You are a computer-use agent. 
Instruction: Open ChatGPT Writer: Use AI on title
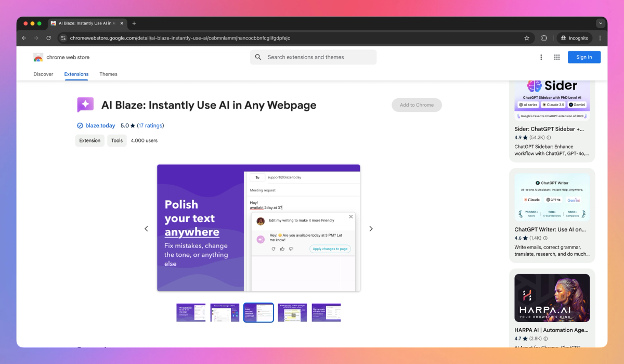point(550,229)
